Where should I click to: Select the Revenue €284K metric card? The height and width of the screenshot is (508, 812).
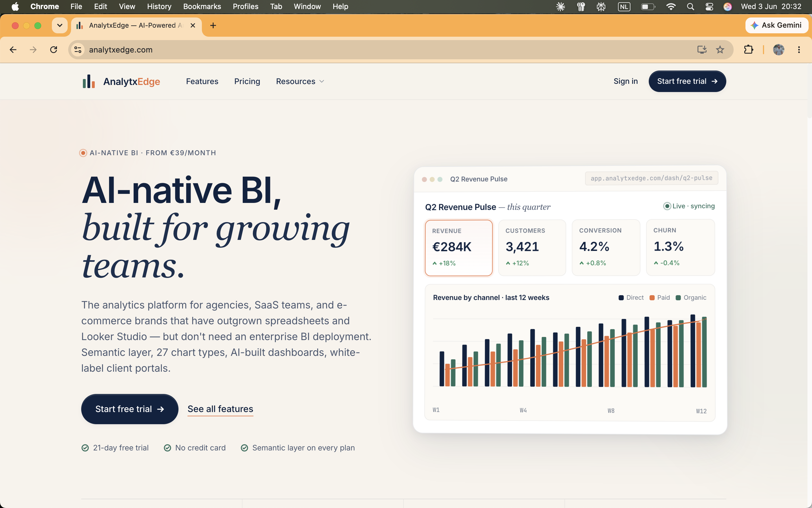point(459,248)
